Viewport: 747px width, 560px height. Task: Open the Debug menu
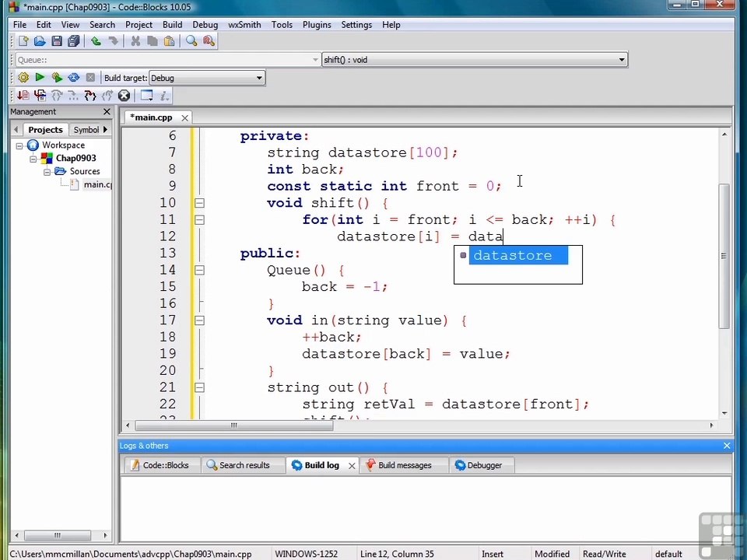205,25
